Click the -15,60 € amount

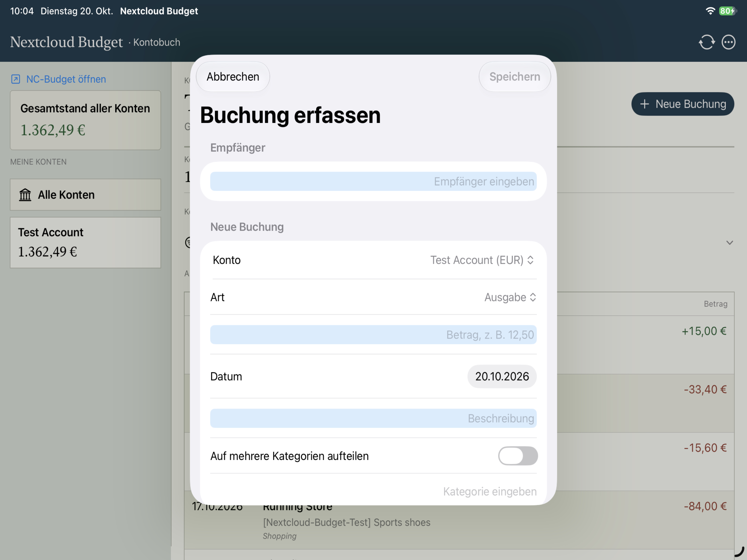(x=705, y=448)
